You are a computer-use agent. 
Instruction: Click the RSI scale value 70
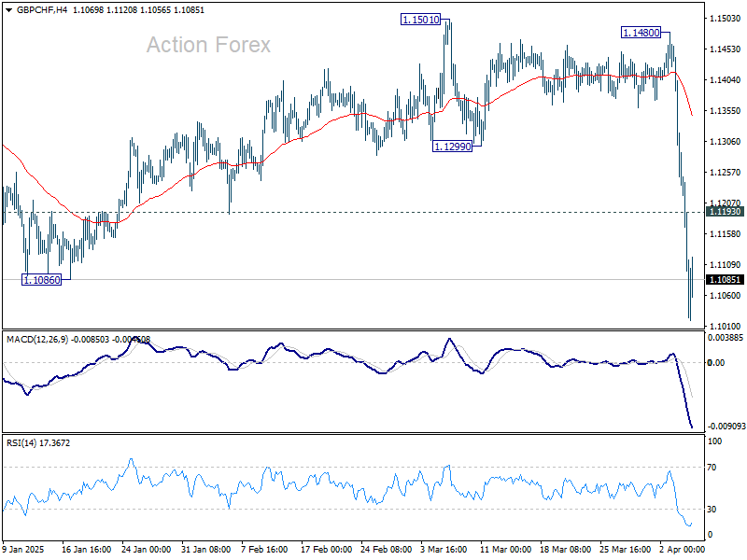click(x=712, y=468)
